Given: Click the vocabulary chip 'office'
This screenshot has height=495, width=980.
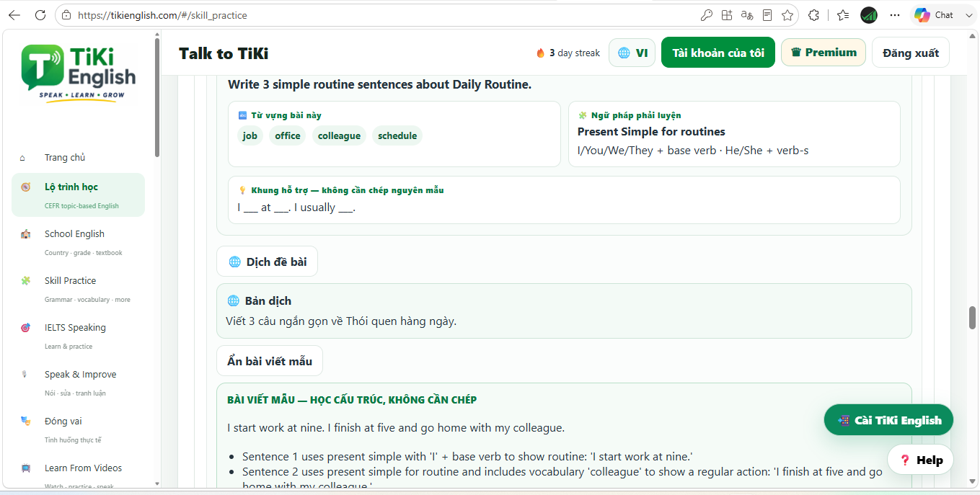Looking at the screenshot, I should (x=288, y=135).
